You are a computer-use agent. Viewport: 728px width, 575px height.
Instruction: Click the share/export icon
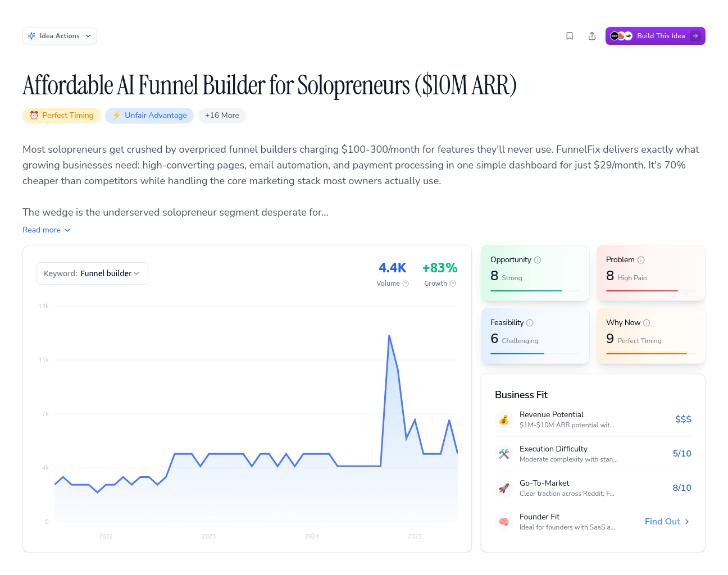click(x=592, y=36)
